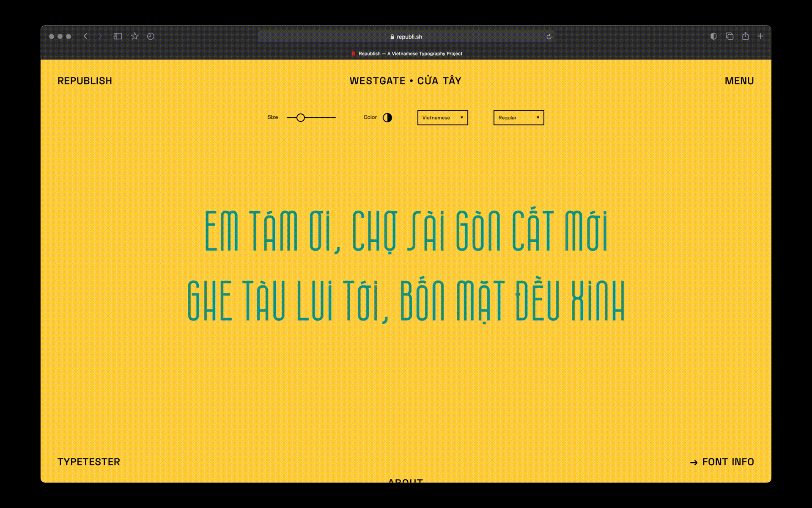812x508 pixels.
Task: Click the republi.sh address bar
Action: 406,37
